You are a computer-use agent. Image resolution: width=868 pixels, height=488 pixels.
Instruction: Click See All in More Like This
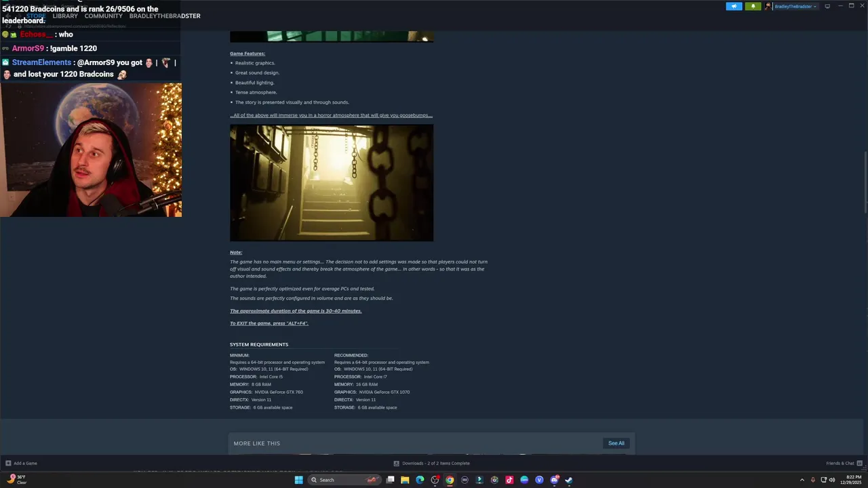pyautogui.click(x=616, y=443)
